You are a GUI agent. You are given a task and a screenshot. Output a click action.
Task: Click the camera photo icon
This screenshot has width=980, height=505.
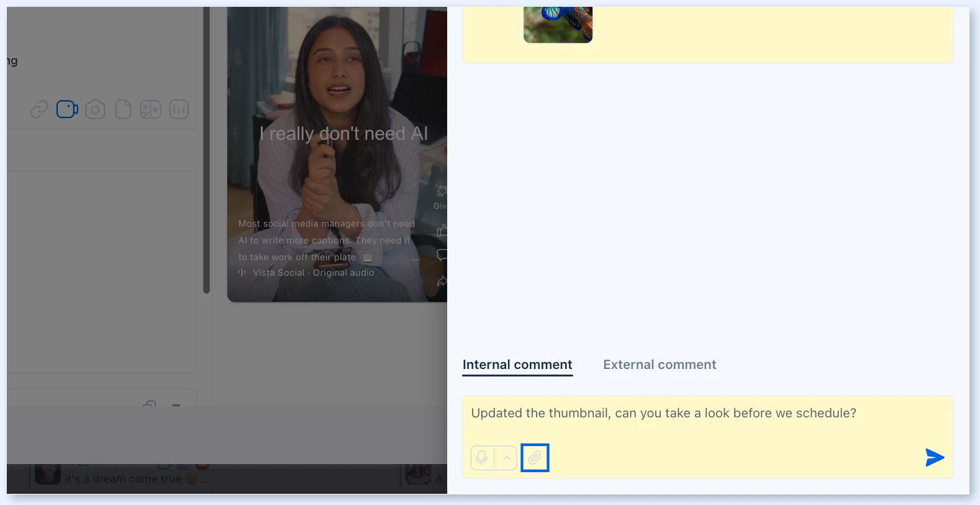(95, 109)
